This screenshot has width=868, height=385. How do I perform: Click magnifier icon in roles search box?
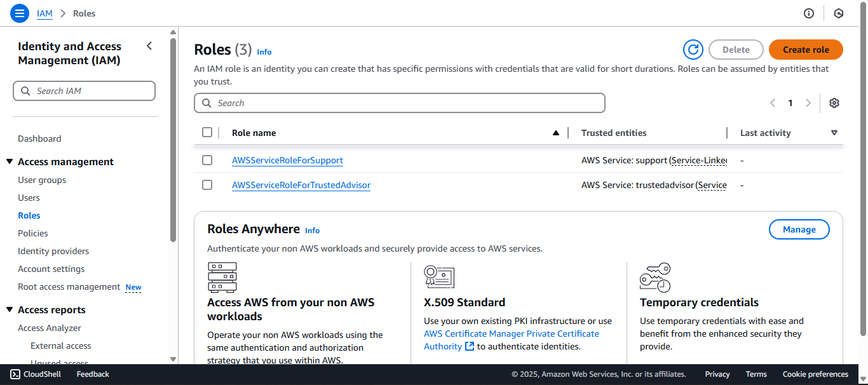pyautogui.click(x=207, y=103)
